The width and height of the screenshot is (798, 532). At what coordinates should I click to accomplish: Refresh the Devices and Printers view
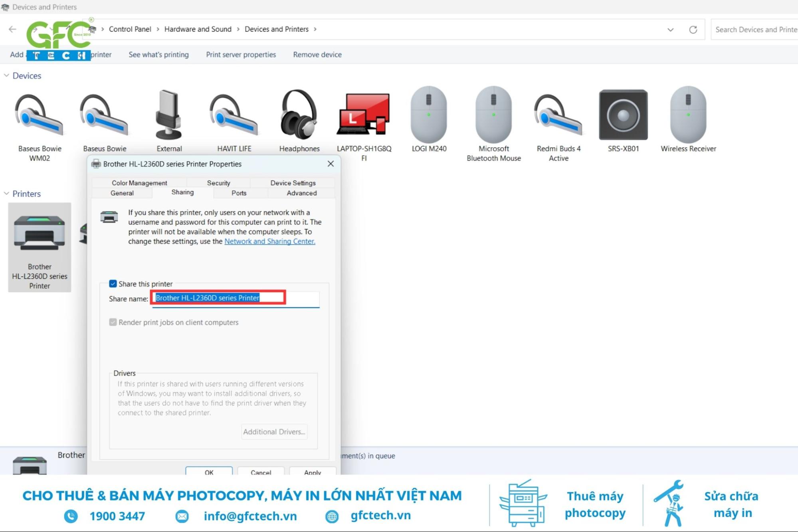click(693, 30)
